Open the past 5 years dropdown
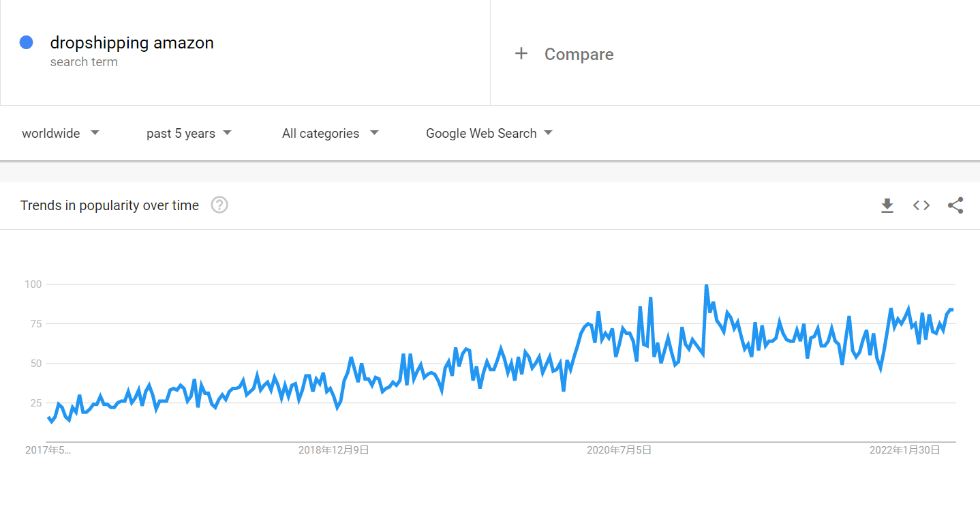This screenshot has width=980, height=515. coord(189,133)
